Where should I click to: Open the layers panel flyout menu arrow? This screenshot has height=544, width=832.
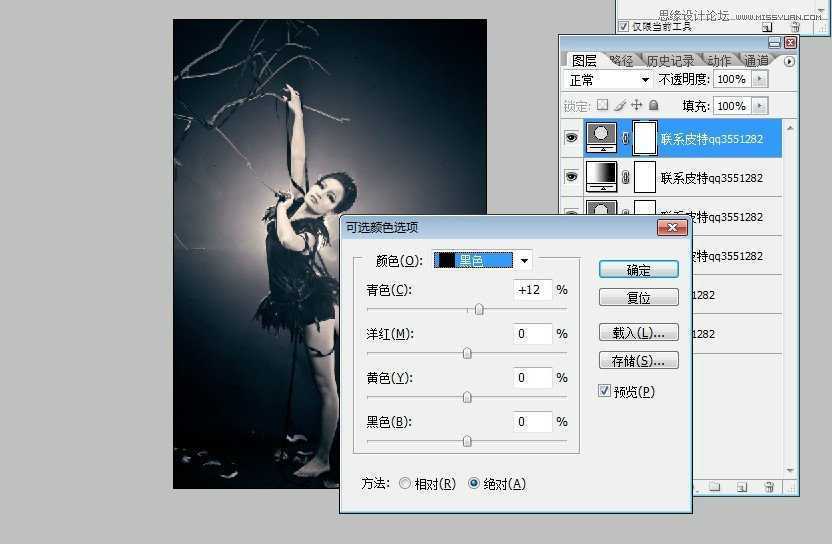click(x=789, y=62)
